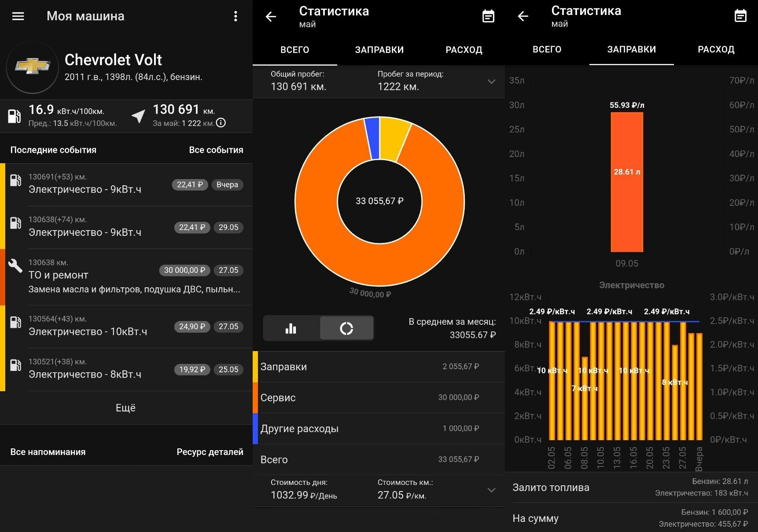Open All events link
This screenshot has height=532, width=758.
coord(216,150)
